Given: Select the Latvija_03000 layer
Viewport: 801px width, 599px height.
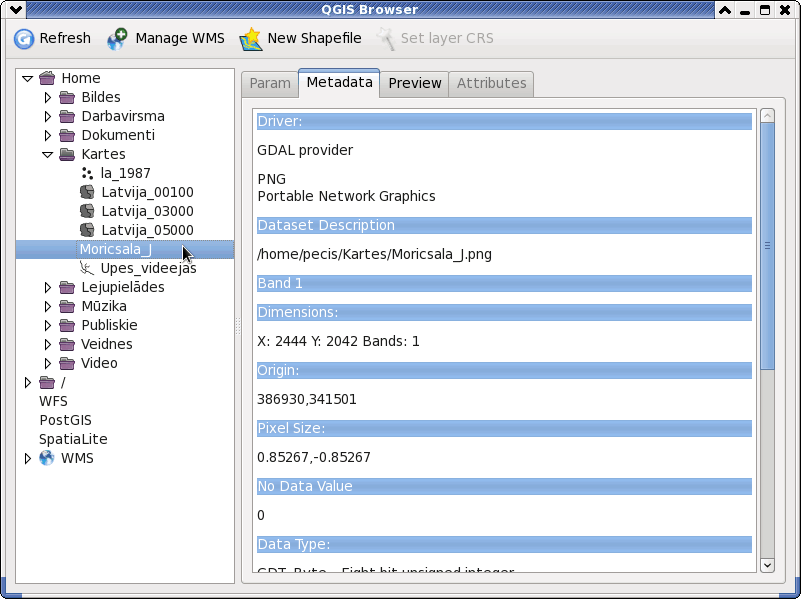Looking at the screenshot, I should (x=147, y=211).
